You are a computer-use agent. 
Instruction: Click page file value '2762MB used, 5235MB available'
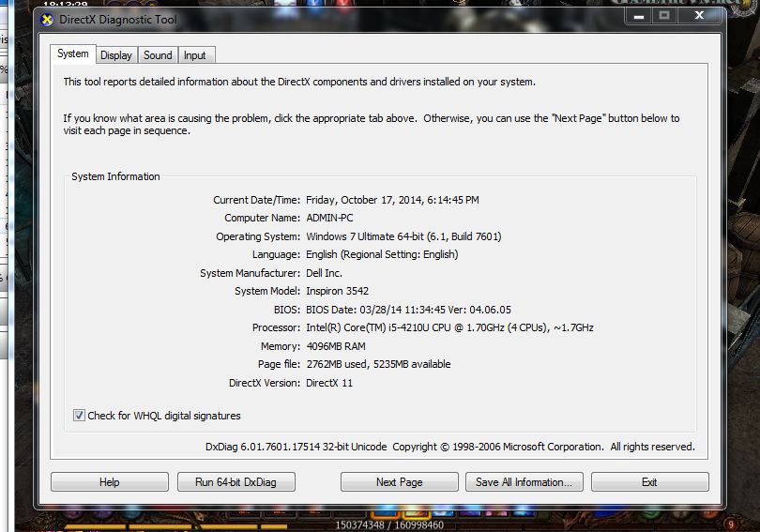click(378, 364)
